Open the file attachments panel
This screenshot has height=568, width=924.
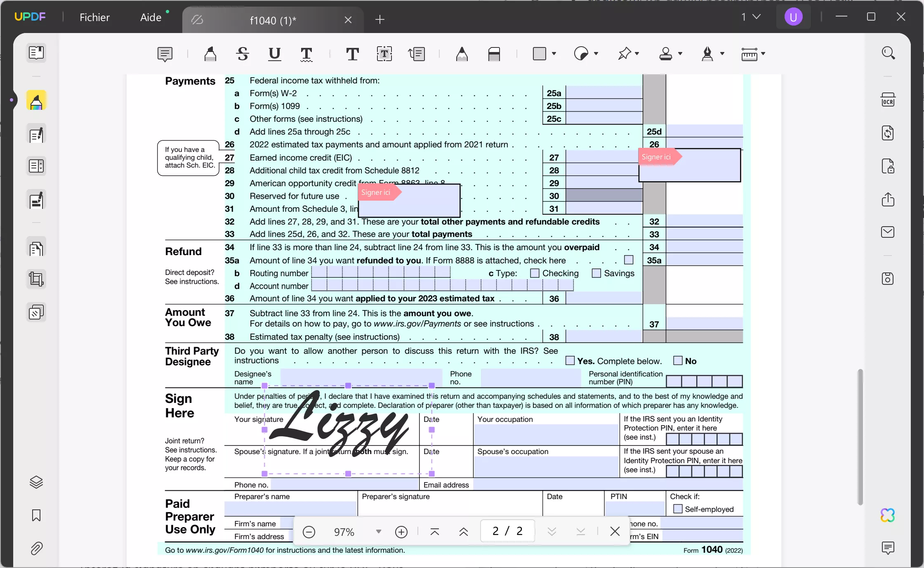[37, 549]
